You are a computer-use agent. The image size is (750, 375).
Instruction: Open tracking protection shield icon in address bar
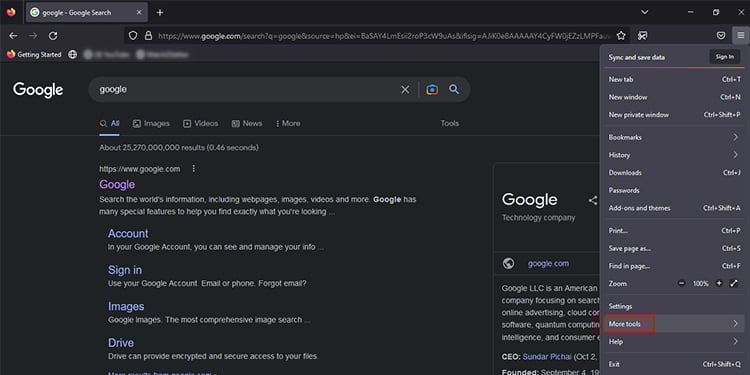coord(133,36)
